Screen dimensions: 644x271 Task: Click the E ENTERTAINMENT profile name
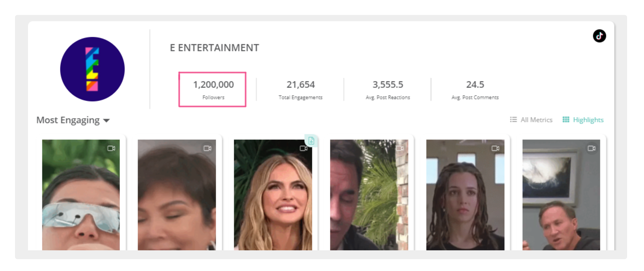tap(214, 48)
